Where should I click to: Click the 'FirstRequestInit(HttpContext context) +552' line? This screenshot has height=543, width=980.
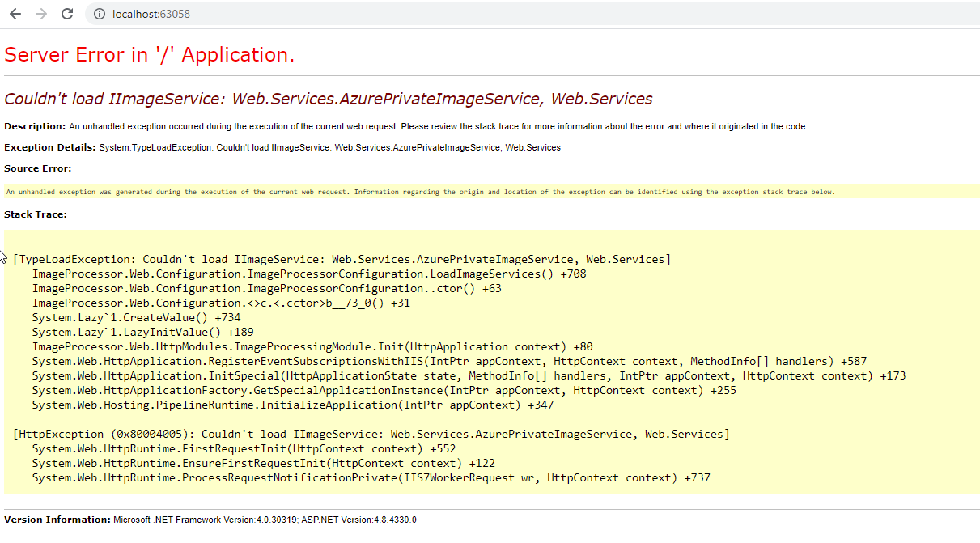(244, 448)
